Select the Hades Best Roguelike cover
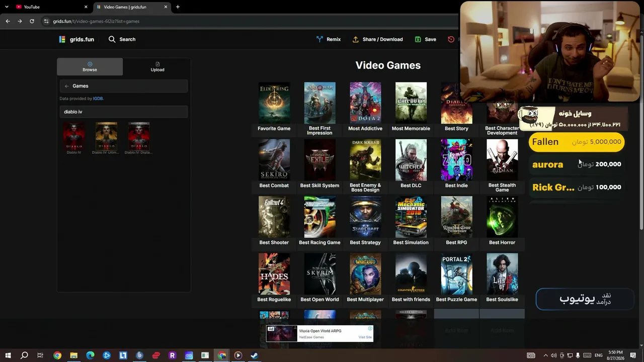The height and width of the screenshot is (362, 644). click(274, 274)
